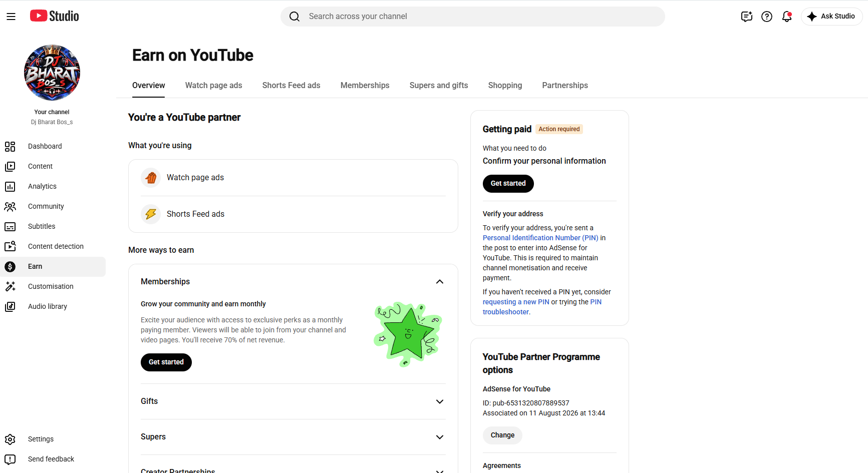Click Get started under Memberships
The height and width of the screenshot is (473, 868).
pyautogui.click(x=166, y=362)
